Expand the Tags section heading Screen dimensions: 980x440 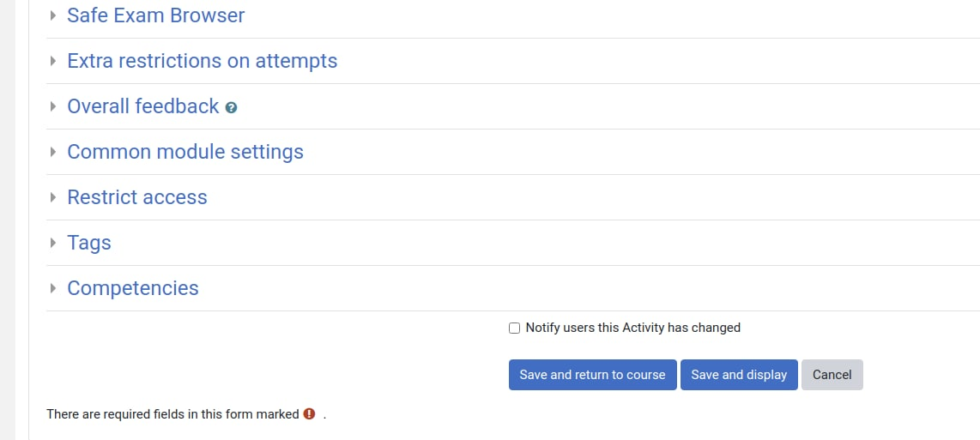[x=88, y=243]
